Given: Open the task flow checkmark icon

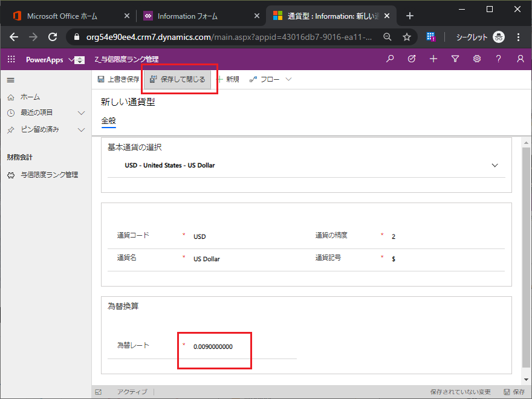Looking at the screenshot, I should [x=412, y=59].
